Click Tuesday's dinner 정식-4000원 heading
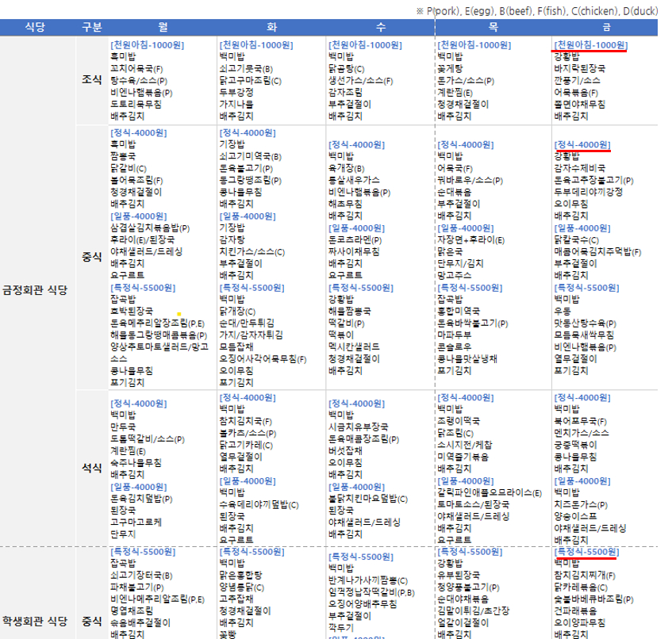The width and height of the screenshot is (672, 639). click(x=248, y=397)
